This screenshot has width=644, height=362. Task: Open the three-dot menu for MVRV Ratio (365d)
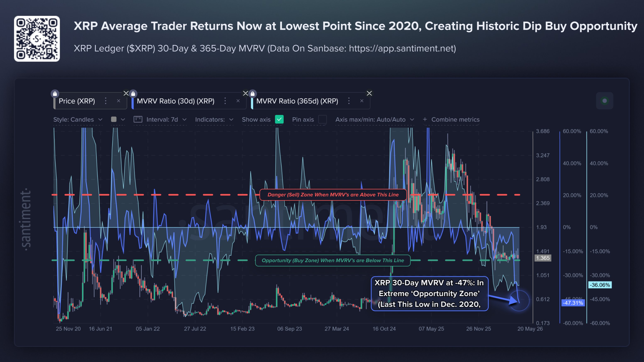(349, 101)
